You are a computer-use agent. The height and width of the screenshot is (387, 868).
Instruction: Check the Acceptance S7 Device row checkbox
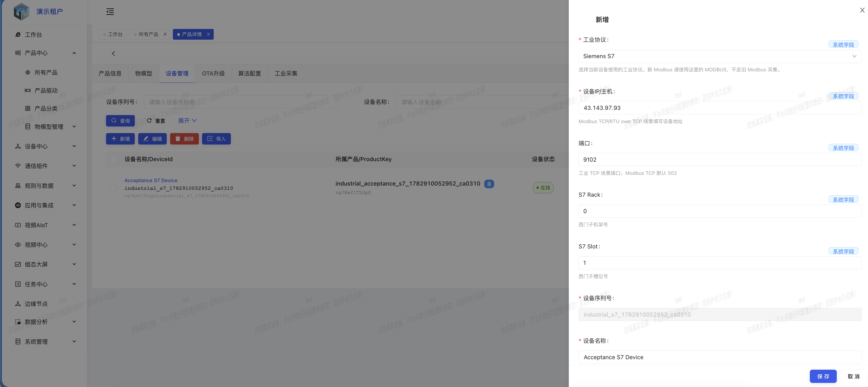pos(114,188)
